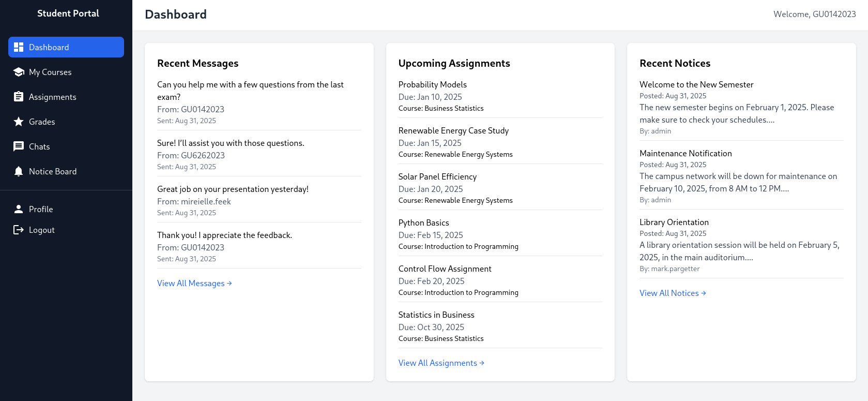868x401 pixels.
Task: Click the Logout arrow icon
Action: coord(19,230)
